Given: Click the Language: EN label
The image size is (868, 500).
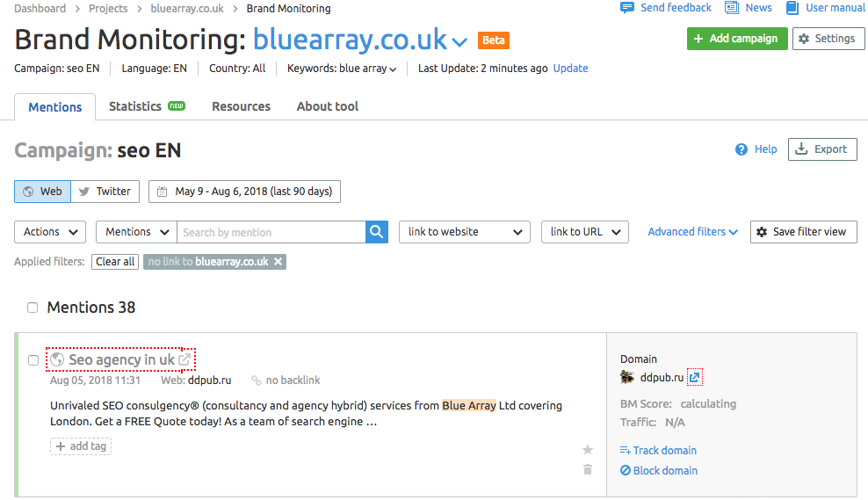Looking at the screenshot, I should 154,69.
